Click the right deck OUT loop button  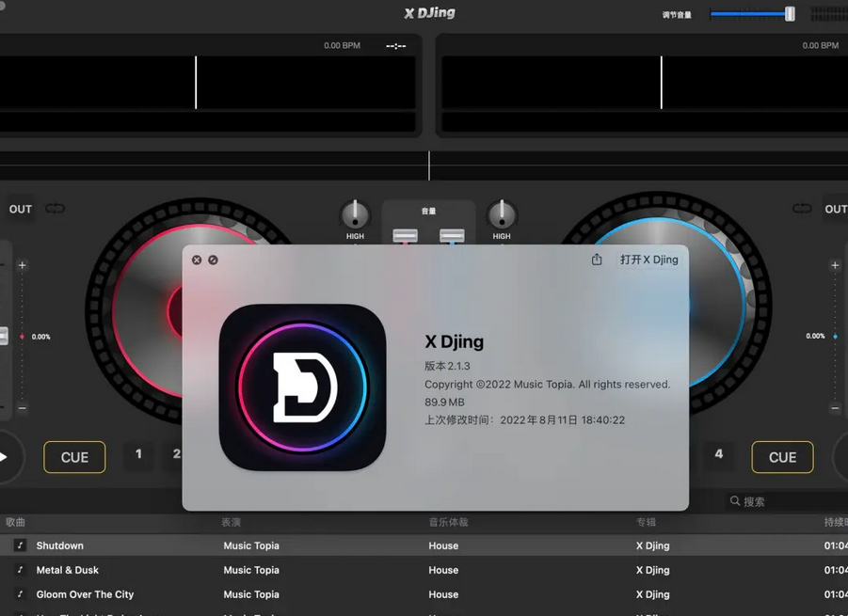836,209
